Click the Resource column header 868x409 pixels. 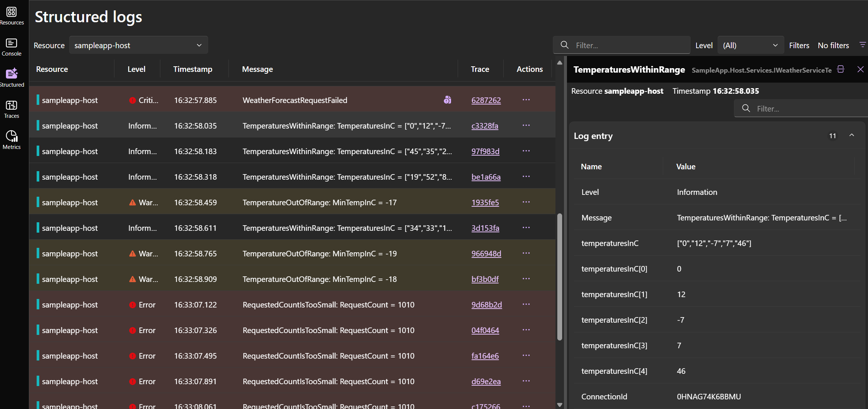52,69
